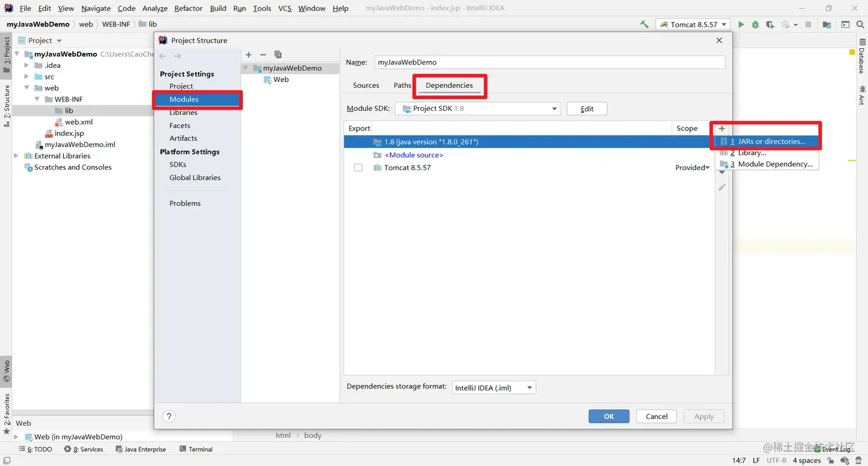Image resolution: width=868 pixels, height=466 pixels.
Task: Select Facets in Project Settings
Action: pyautogui.click(x=180, y=125)
